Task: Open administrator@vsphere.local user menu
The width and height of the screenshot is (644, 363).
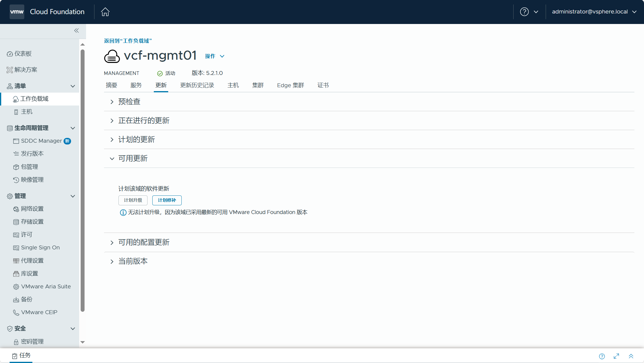Action: (x=594, y=12)
